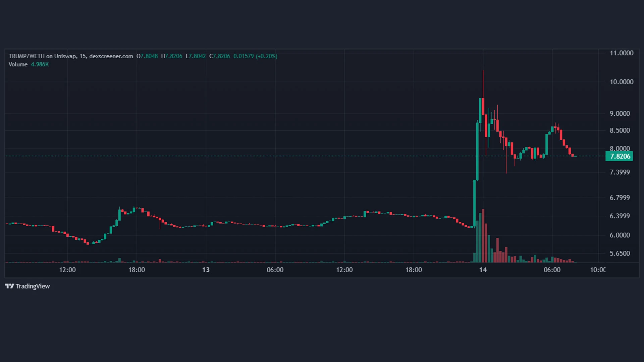This screenshot has height=362, width=644.
Task: Click the 6.0000 price axis label
Action: pyautogui.click(x=620, y=235)
